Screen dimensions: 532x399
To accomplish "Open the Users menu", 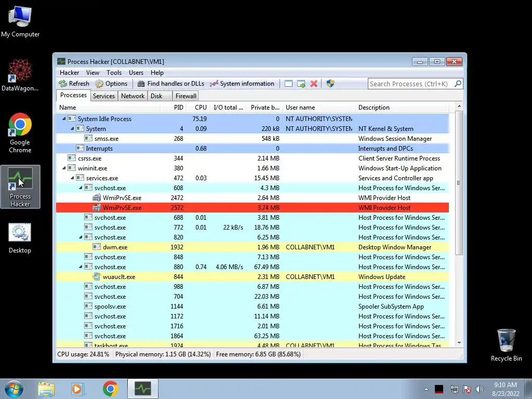I will point(136,73).
